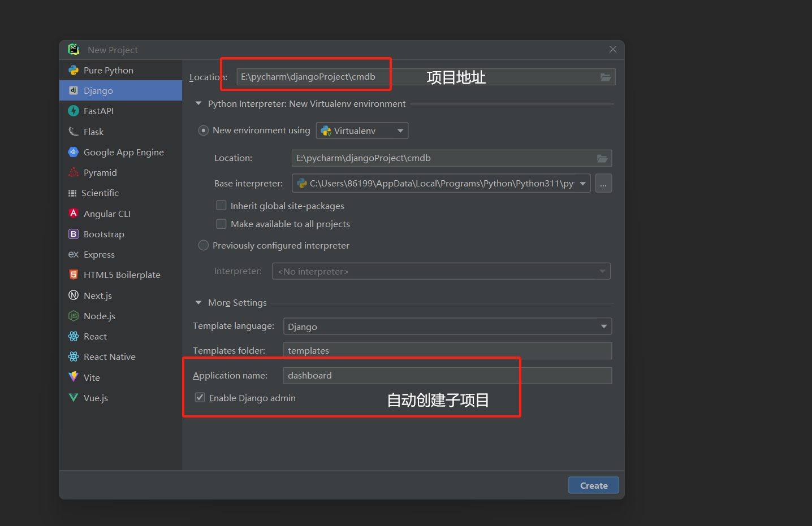Screen dimensions: 812x526
Task: Pick the HTML5 Boilerplate icon
Action: click(74, 275)
